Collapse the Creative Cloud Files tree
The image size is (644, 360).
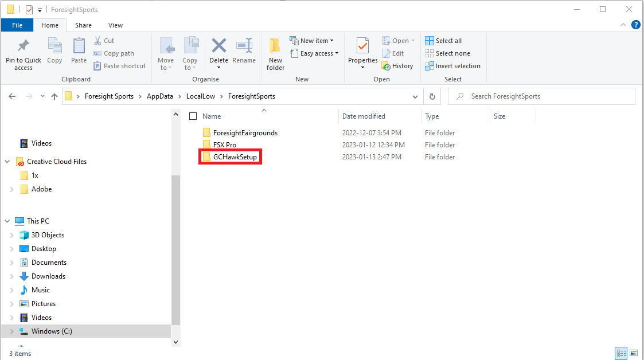(x=7, y=162)
